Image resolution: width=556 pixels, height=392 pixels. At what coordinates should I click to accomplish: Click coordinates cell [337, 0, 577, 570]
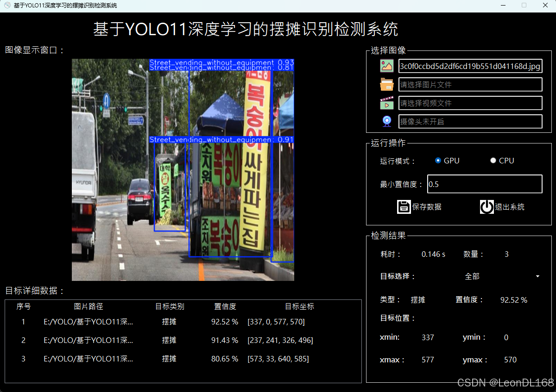point(276,322)
